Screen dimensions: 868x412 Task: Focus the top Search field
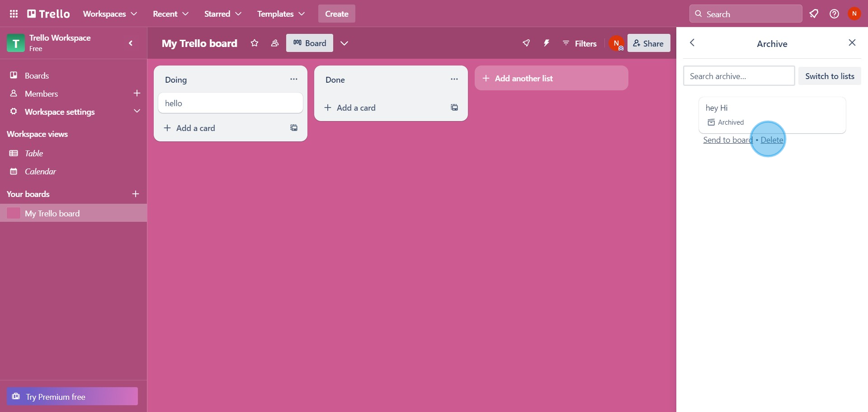pyautogui.click(x=745, y=14)
